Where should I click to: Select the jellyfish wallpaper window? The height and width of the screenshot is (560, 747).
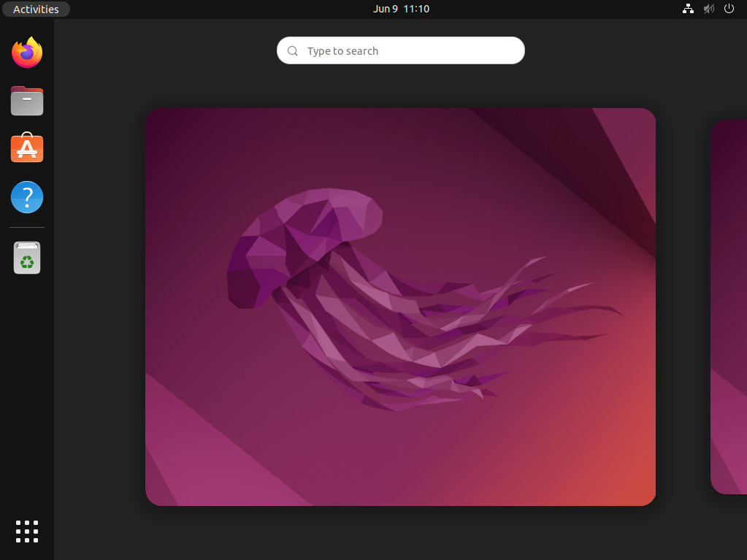point(400,307)
